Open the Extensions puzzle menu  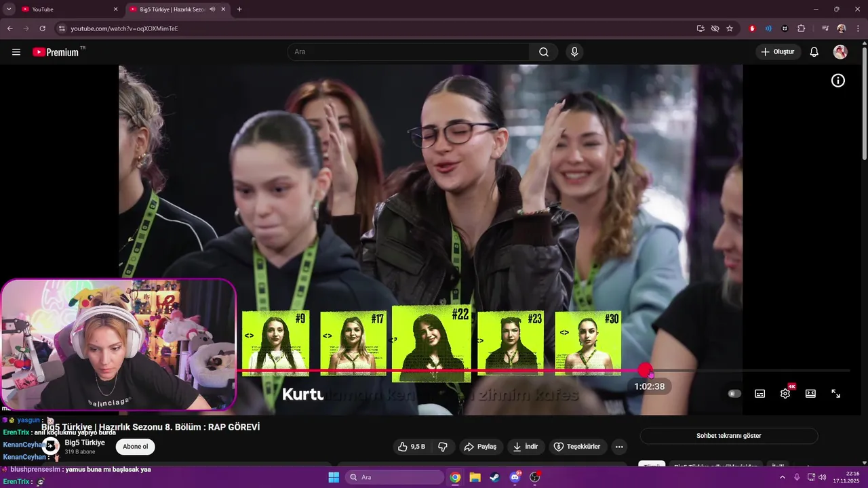pos(802,28)
